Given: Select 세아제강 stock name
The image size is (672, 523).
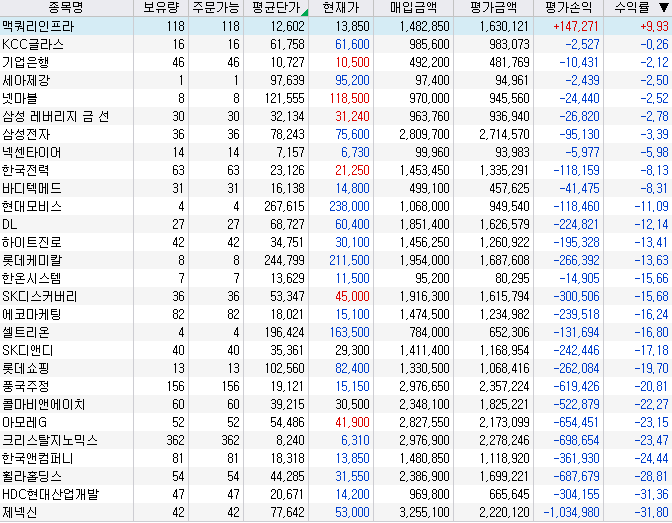Looking at the screenshot, I should [26, 80].
